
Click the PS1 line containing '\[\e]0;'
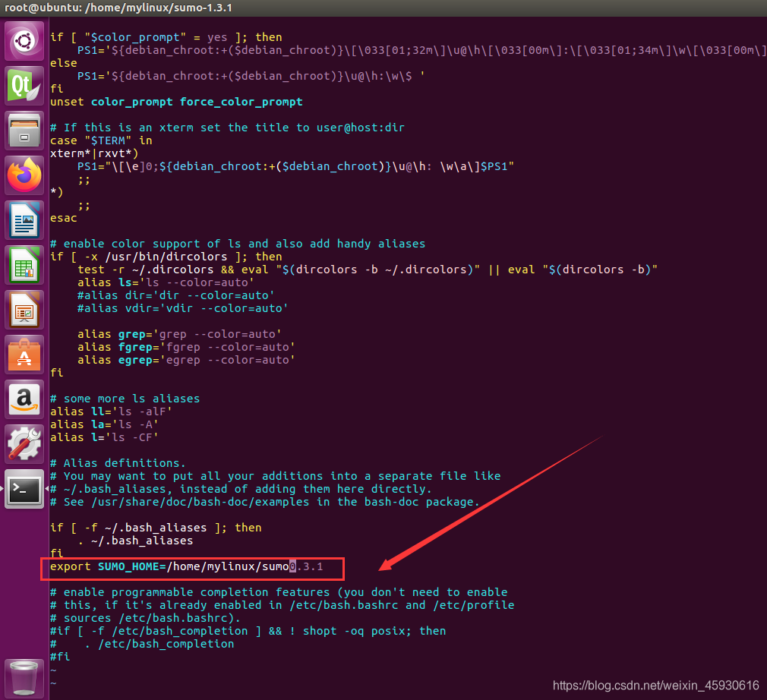(295, 166)
